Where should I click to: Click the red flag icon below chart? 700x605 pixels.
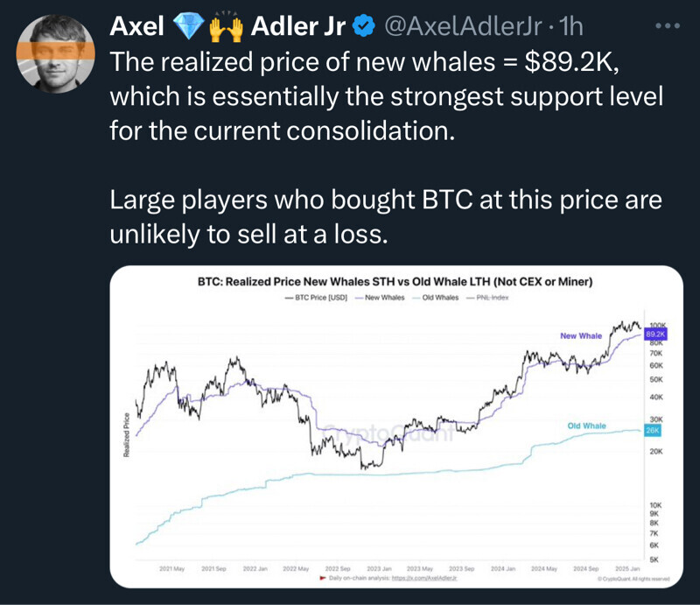tap(323, 579)
